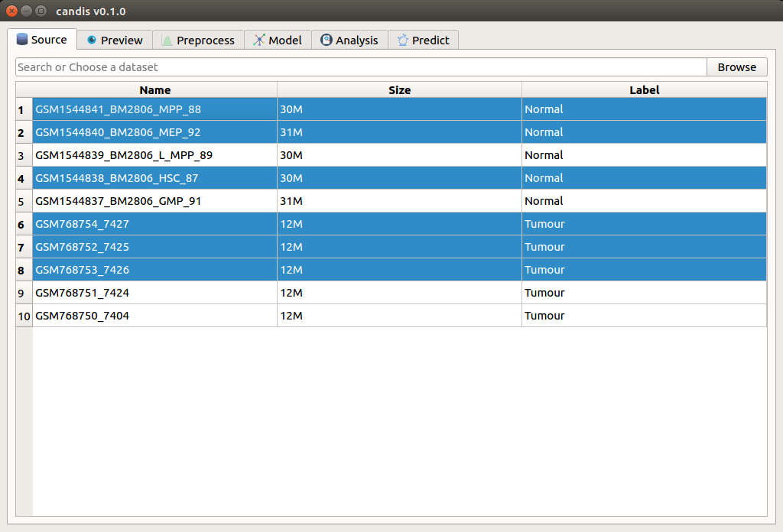
Task: Select GSM768750_7404 dataset
Action: (x=154, y=316)
